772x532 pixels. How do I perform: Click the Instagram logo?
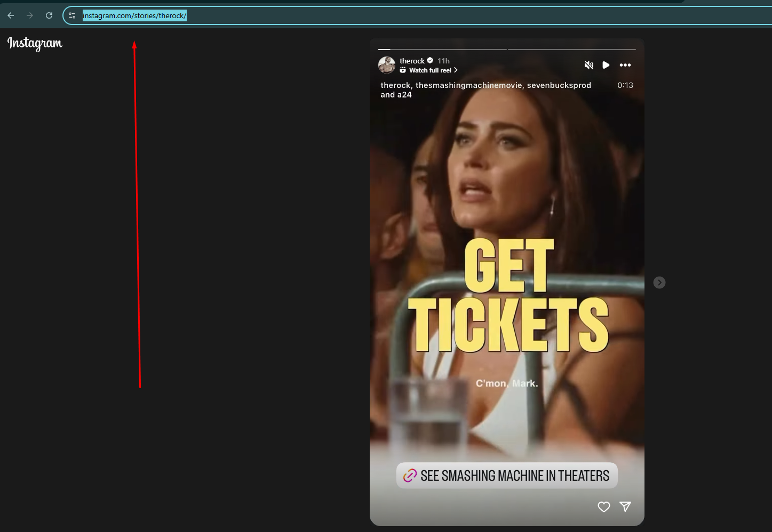[x=35, y=43]
